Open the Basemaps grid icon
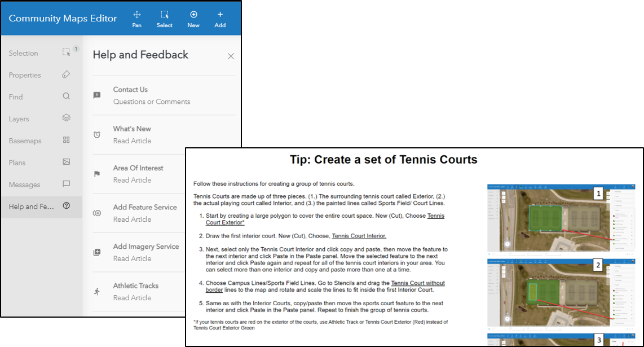Image resolution: width=644 pixels, height=347 pixels. pyautogui.click(x=66, y=140)
